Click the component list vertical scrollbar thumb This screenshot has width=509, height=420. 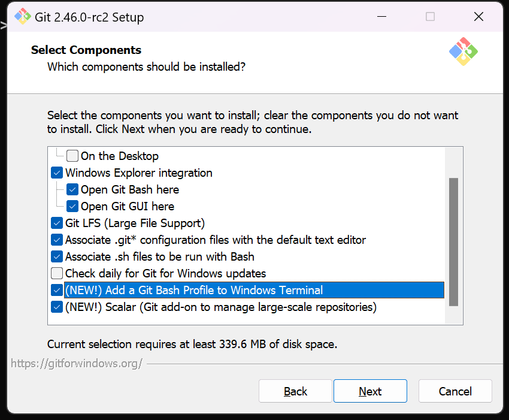pyautogui.click(x=453, y=241)
